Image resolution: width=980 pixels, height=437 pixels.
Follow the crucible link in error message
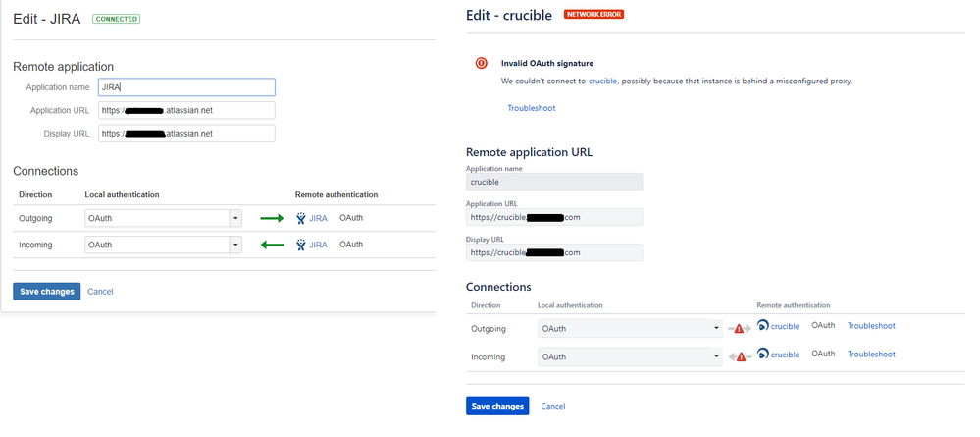603,81
